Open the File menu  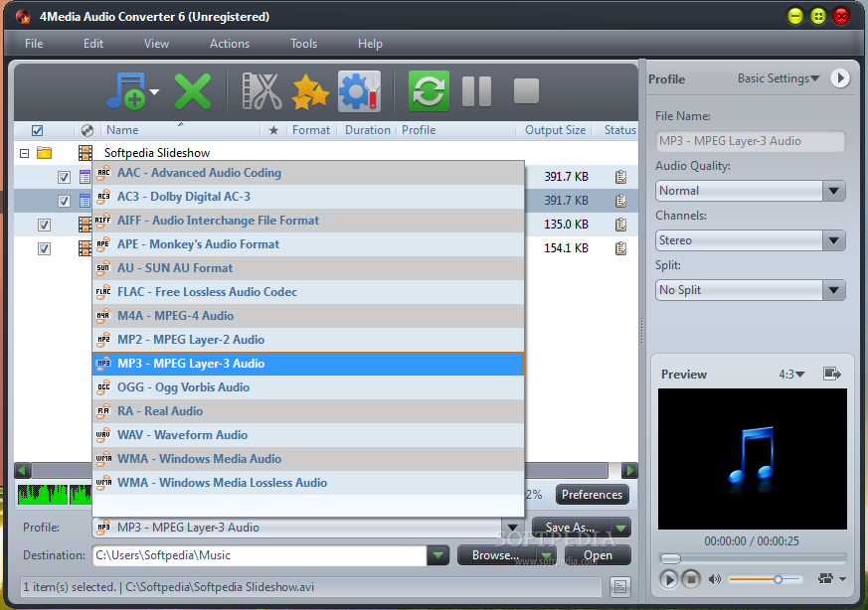34,44
